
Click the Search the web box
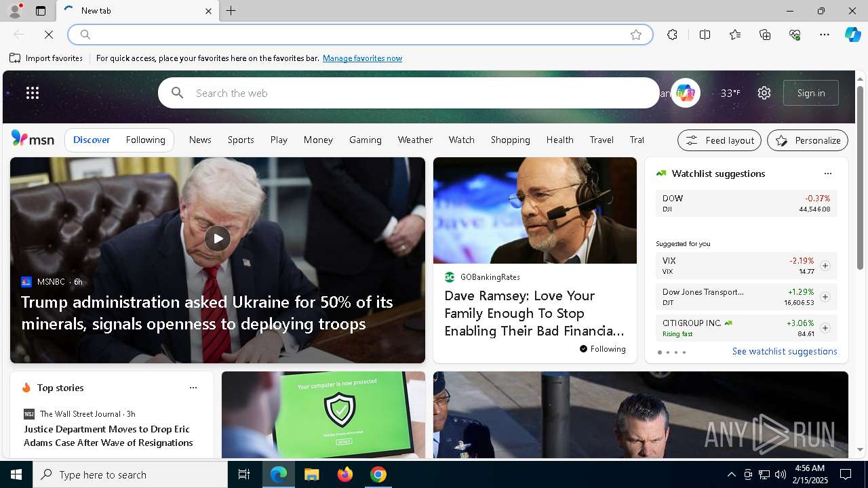[x=408, y=93]
